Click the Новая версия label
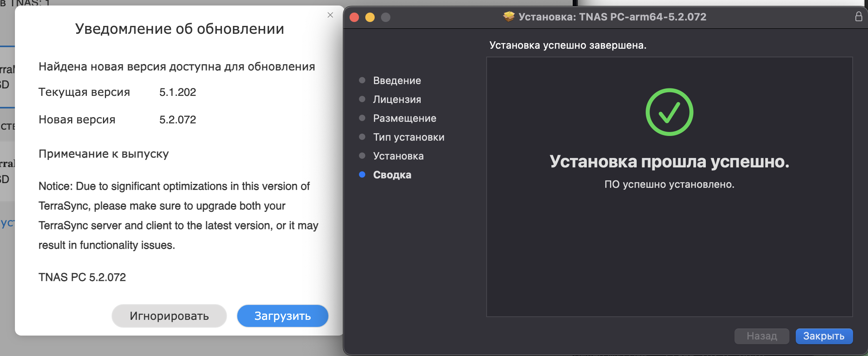Viewport: 868px width, 356px height. point(77,120)
